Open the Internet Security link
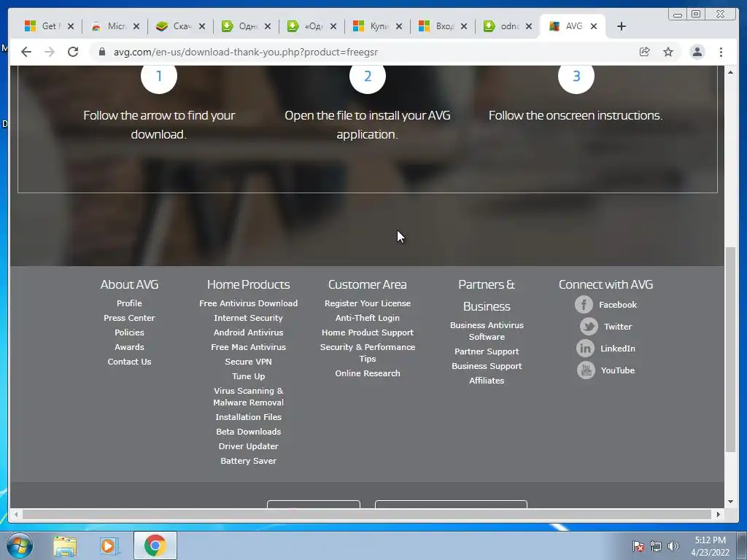The width and height of the screenshot is (747, 560). tap(248, 318)
